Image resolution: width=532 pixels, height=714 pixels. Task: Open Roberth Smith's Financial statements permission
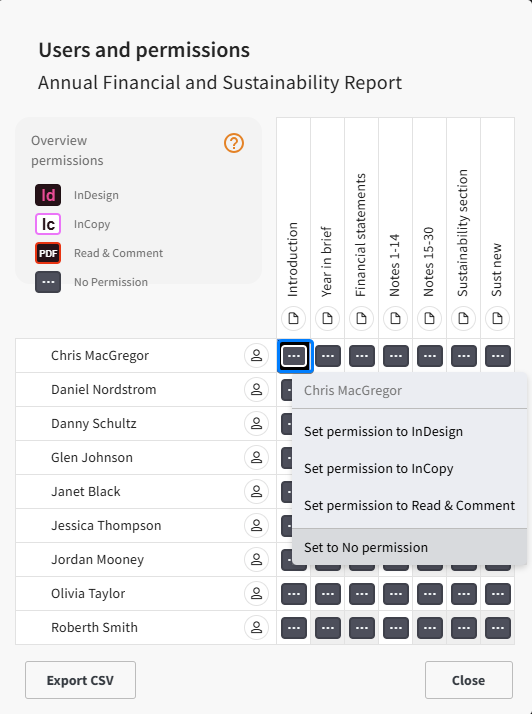pyautogui.click(x=362, y=628)
